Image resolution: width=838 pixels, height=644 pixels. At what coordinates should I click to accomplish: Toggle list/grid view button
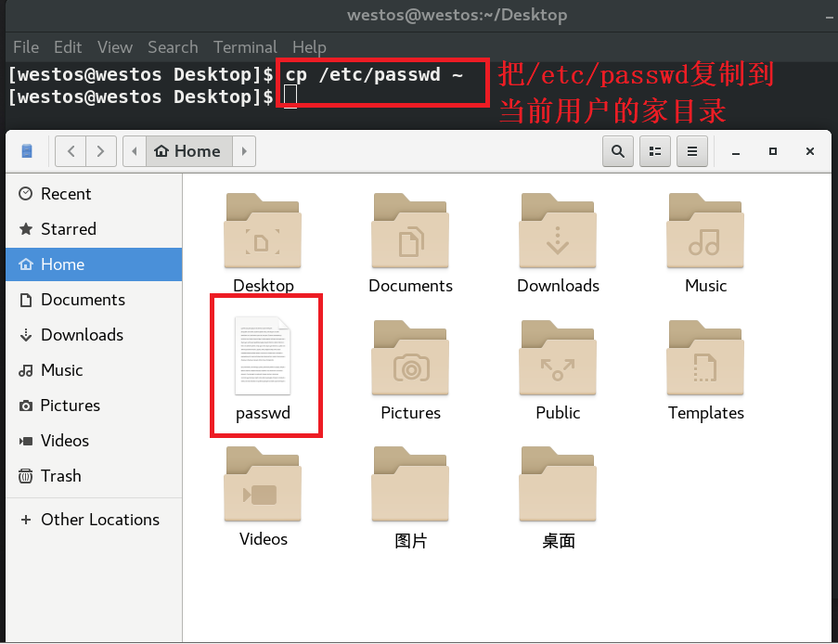tap(654, 151)
